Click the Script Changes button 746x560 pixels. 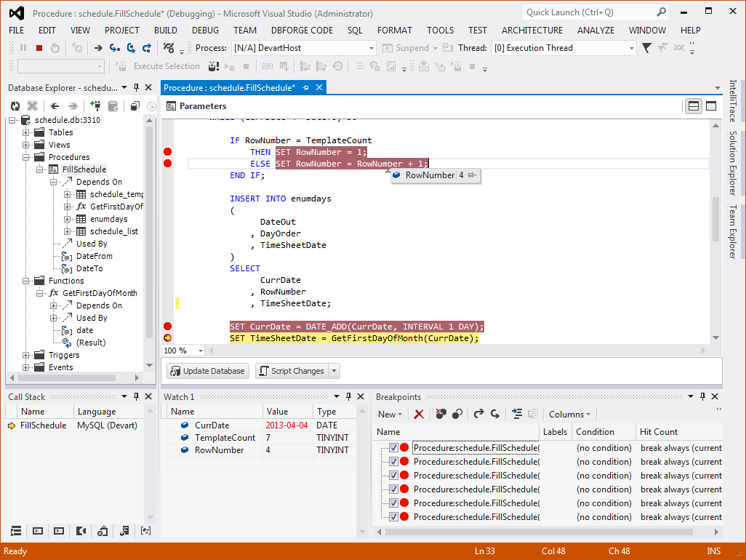[x=292, y=371]
